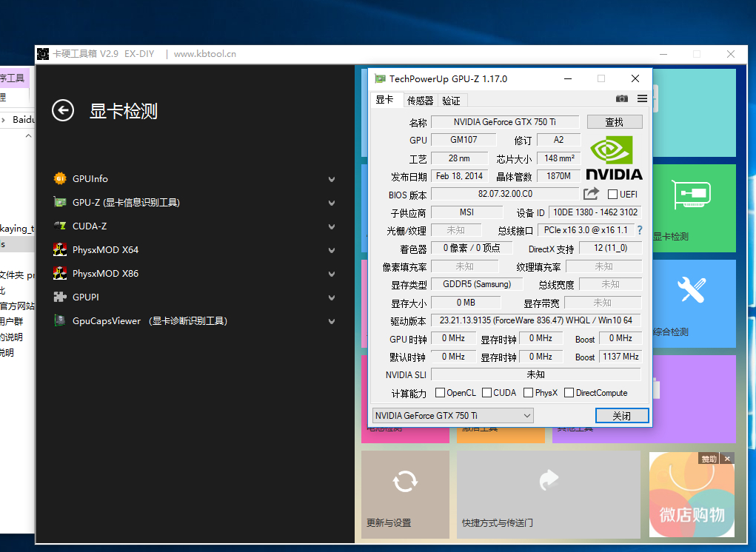Click the 微店购物 sponsor banner
Screen dimensions: 756x552
pos(692,495)
